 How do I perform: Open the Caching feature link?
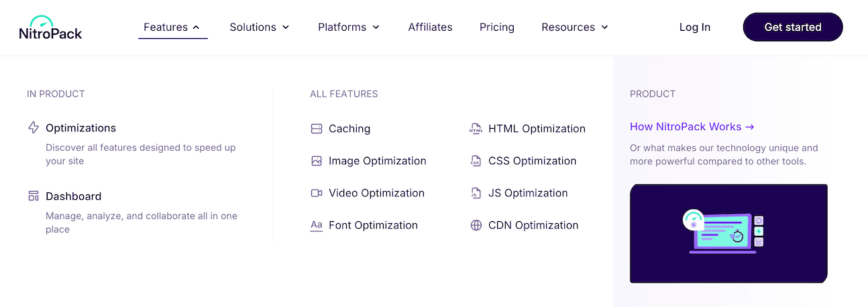[x=349, y=129]
